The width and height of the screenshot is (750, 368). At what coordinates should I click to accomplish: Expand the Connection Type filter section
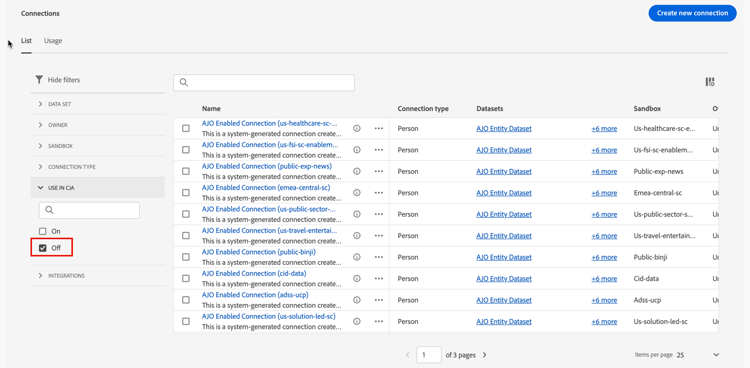(x=98, y=167)
